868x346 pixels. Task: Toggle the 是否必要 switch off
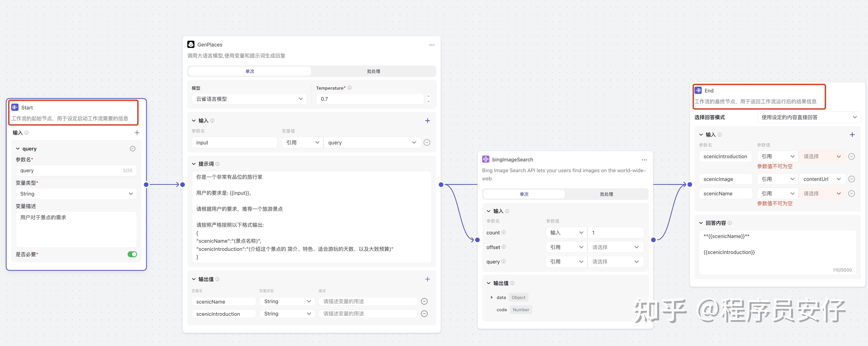click(x=132, y=254)
